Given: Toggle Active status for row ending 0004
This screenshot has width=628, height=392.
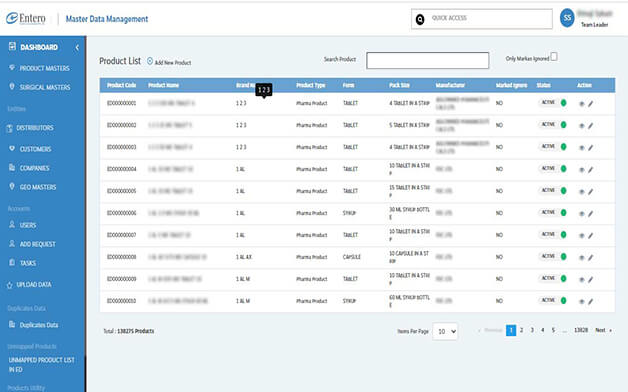Looking at the screenshot, I should pyautogui.click(x=553, y=169).
